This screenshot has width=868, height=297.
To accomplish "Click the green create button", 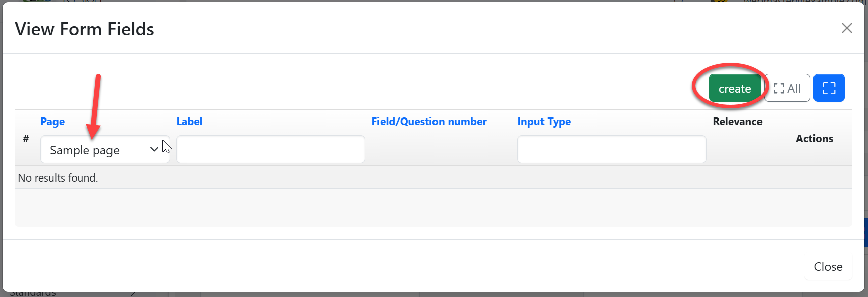I will (x=734, y=88).
